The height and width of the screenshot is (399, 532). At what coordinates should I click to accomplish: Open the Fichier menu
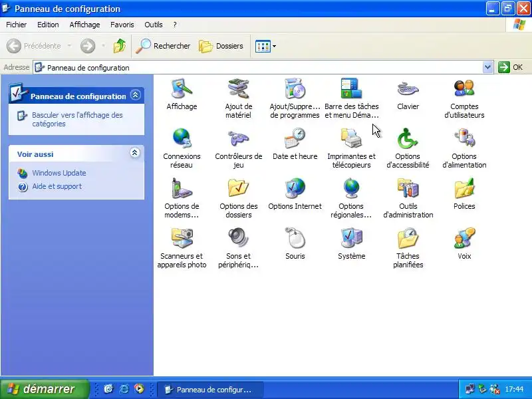coord(16,25)
